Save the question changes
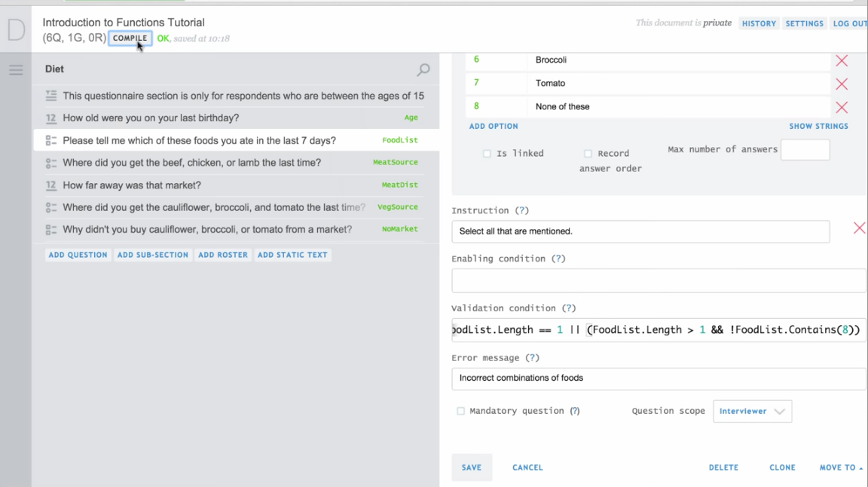This screenshot has width=868, height=487. [x=472, y=467]
